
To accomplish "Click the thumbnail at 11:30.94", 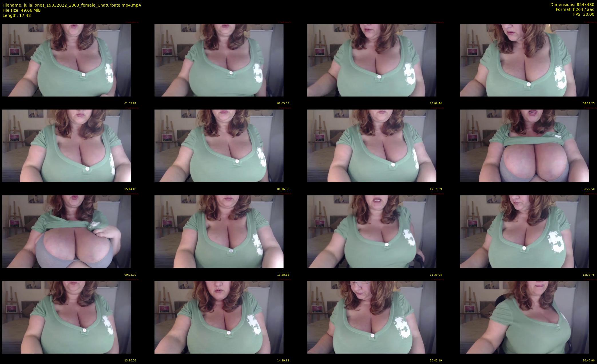I will click(372, 231).
